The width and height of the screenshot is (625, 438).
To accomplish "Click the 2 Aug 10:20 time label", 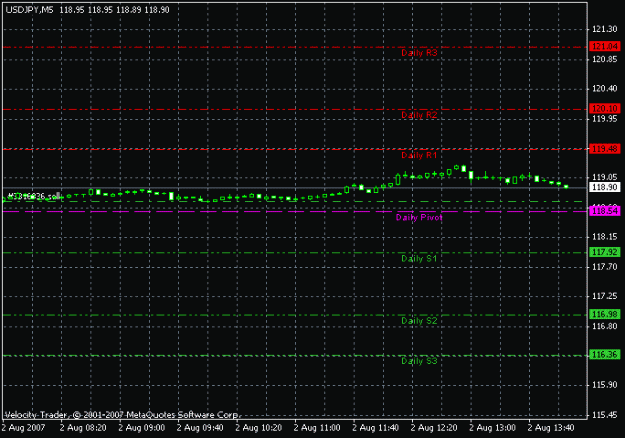I will tap(259, 428).
